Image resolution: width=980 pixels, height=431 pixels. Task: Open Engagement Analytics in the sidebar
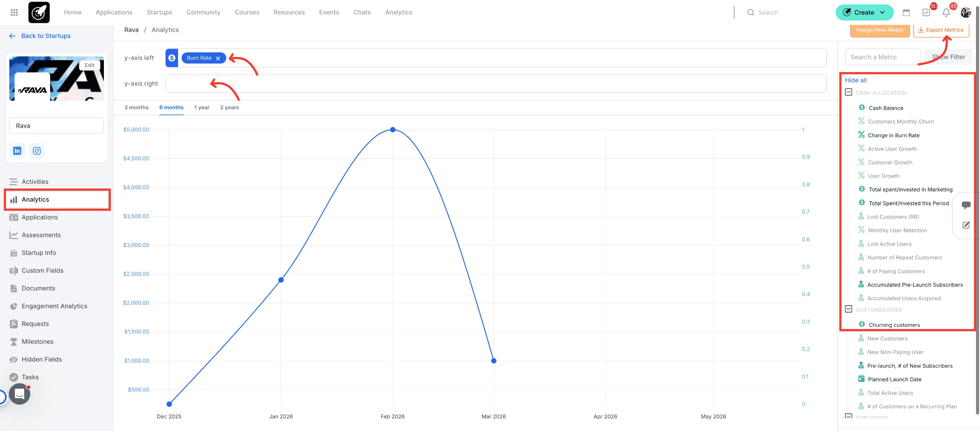pyautogui.click(x=57, y=306)
